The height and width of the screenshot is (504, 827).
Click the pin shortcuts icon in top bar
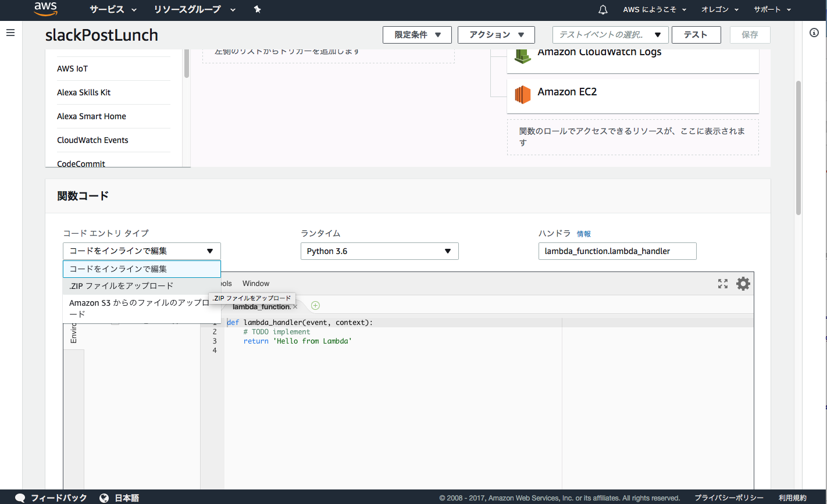[x=258, y=9]
